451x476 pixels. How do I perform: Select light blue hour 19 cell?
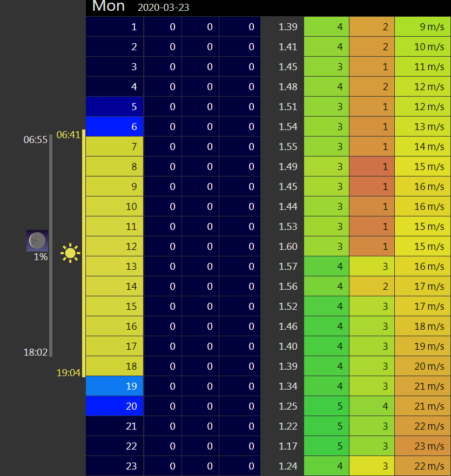115,386
